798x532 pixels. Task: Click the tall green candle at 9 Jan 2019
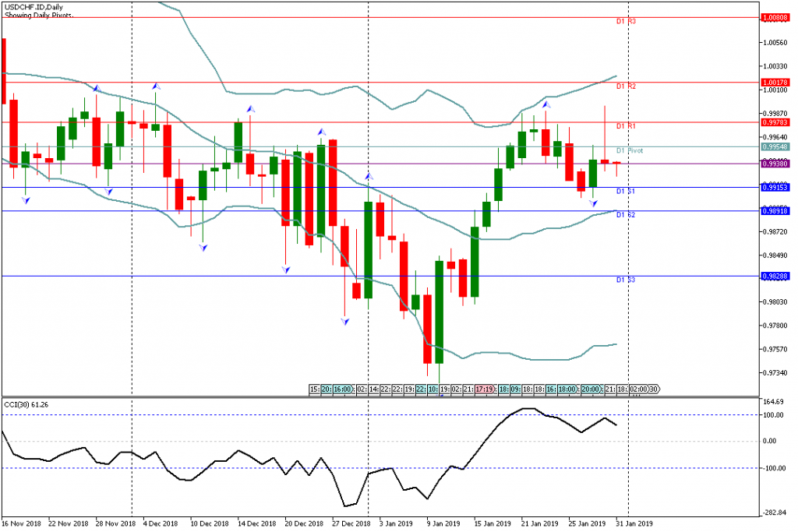439,312
